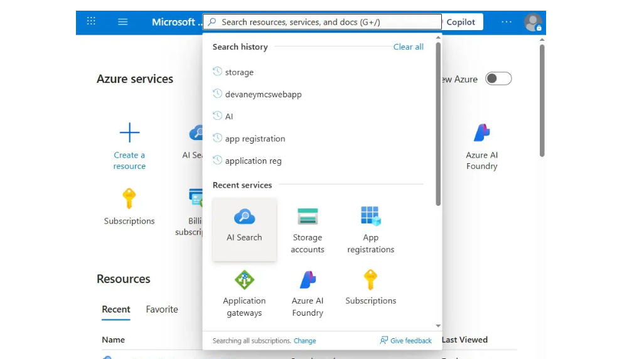Viewport: 644px width, 359px height.
Task: Select 'app registration' history entry
Action: [x=255, y=139]
